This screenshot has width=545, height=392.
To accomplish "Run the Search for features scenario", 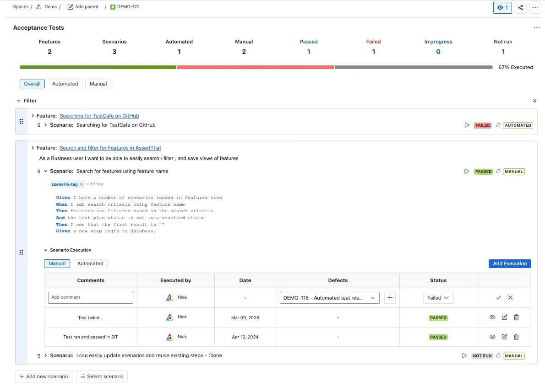I will [x=466, y=171].
